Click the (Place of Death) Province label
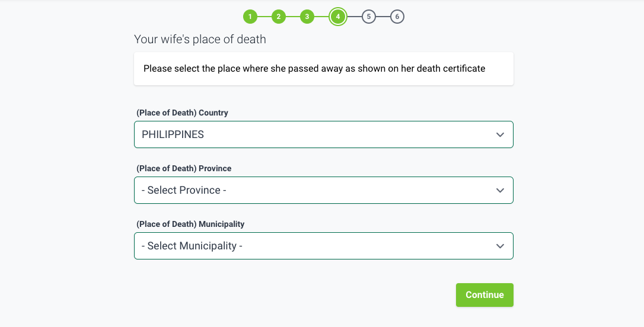This screenshot has height=327, width=644. click(x=184, y=168)
